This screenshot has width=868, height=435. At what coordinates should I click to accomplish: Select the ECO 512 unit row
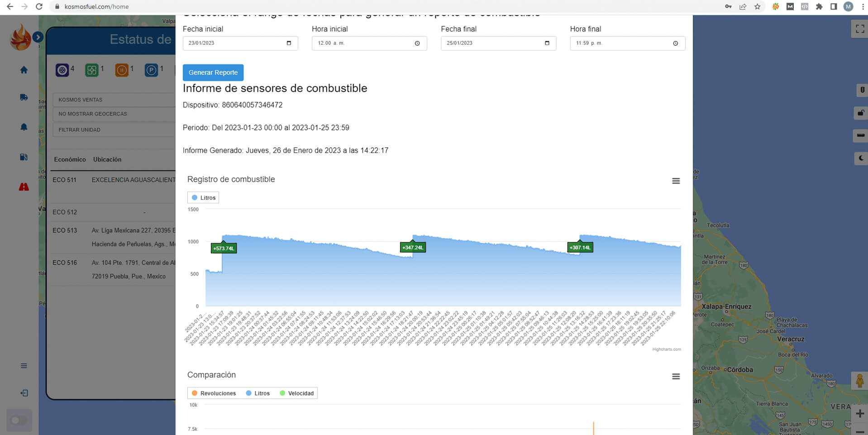pos(113,212)
